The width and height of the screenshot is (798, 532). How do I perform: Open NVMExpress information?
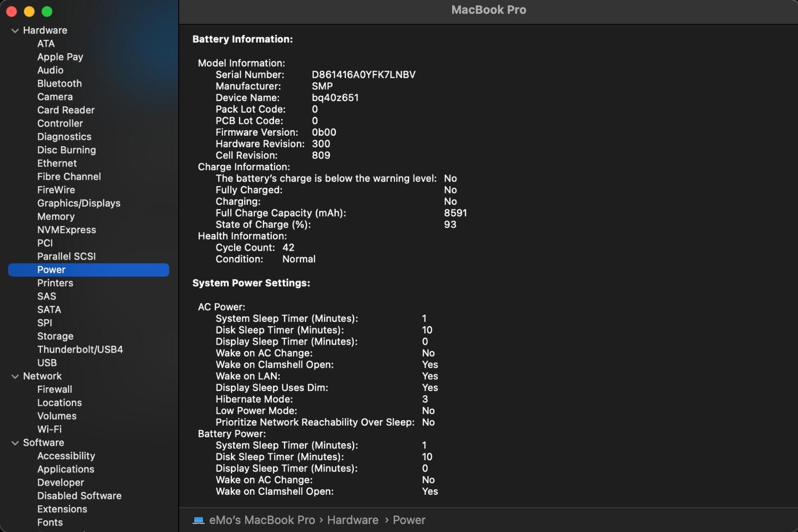66,230
